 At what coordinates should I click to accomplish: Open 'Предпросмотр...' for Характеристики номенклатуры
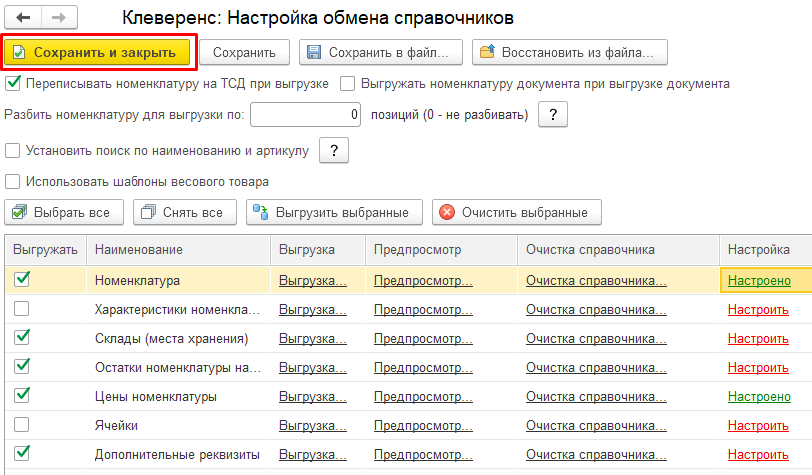423,310
